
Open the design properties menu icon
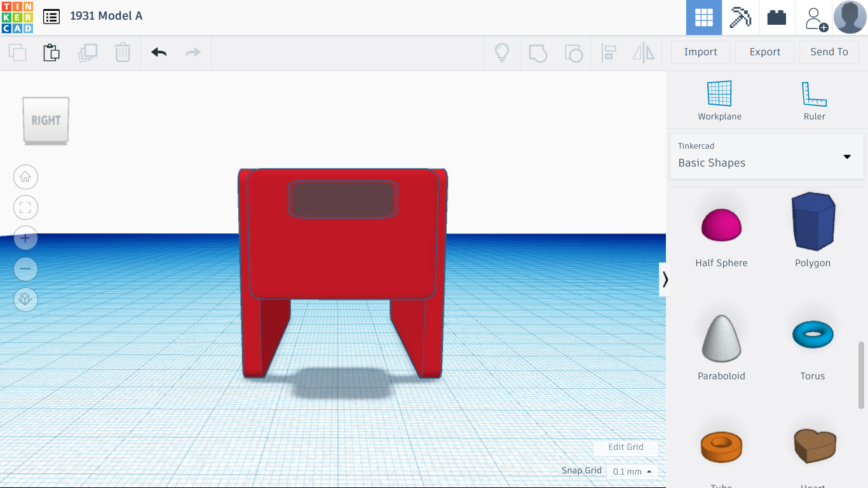coord(51,17)
